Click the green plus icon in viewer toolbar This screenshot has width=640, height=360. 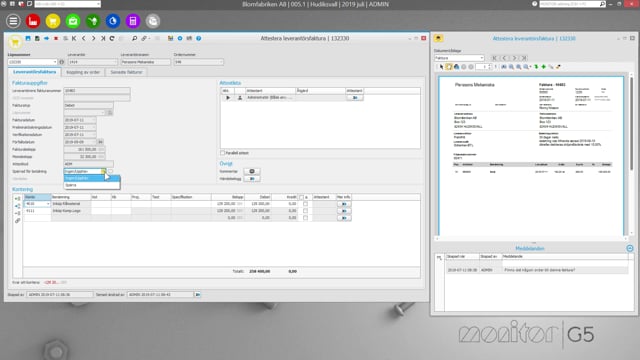pyautogui.click(x=543, y=67)
